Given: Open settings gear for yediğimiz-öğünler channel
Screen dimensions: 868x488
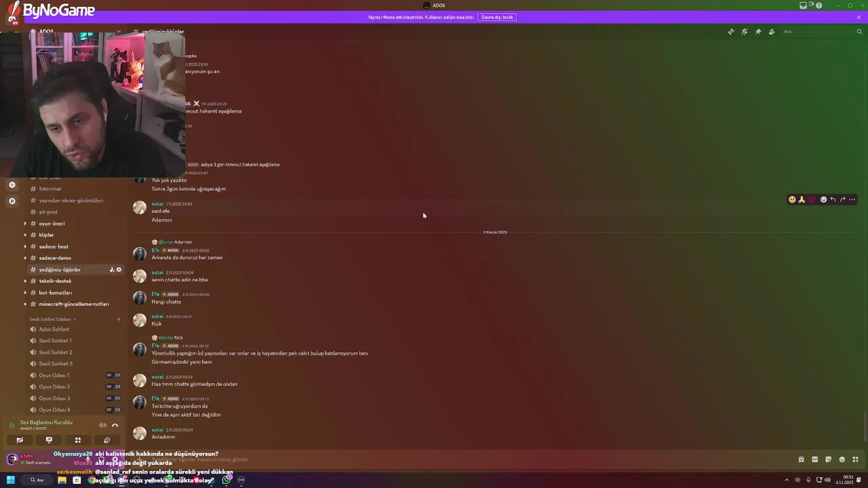Looking at the screenshot, I should pos(119,270).
